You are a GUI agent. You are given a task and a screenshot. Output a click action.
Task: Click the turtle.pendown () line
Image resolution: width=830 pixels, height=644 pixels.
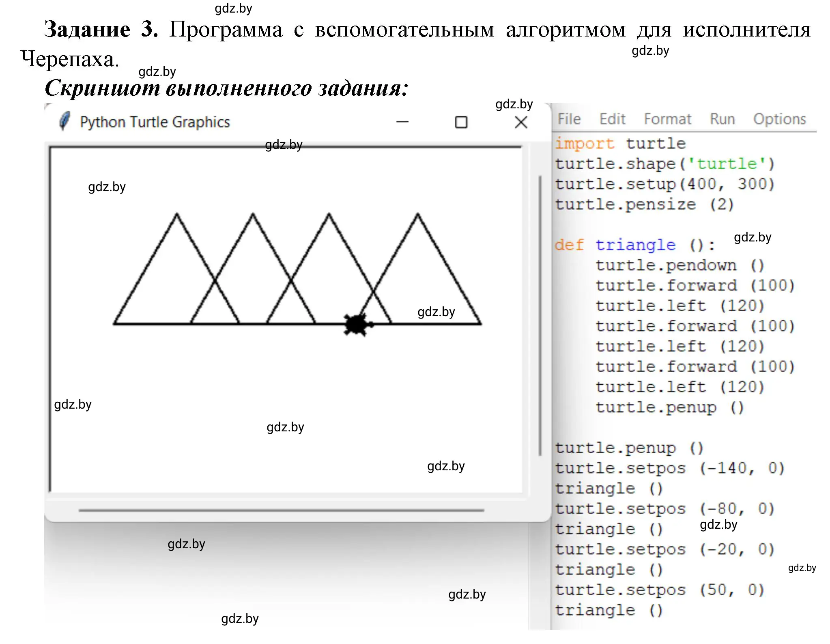680,265
